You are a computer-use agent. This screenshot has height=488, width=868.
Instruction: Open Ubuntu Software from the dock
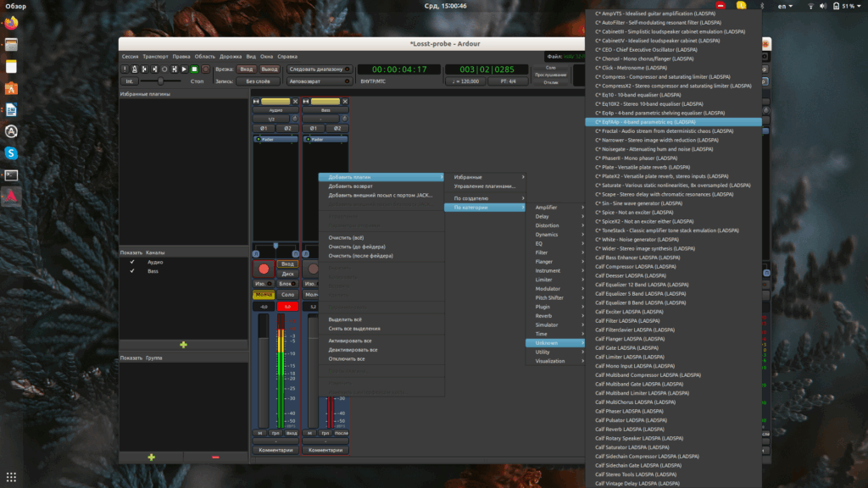[11, 88]
